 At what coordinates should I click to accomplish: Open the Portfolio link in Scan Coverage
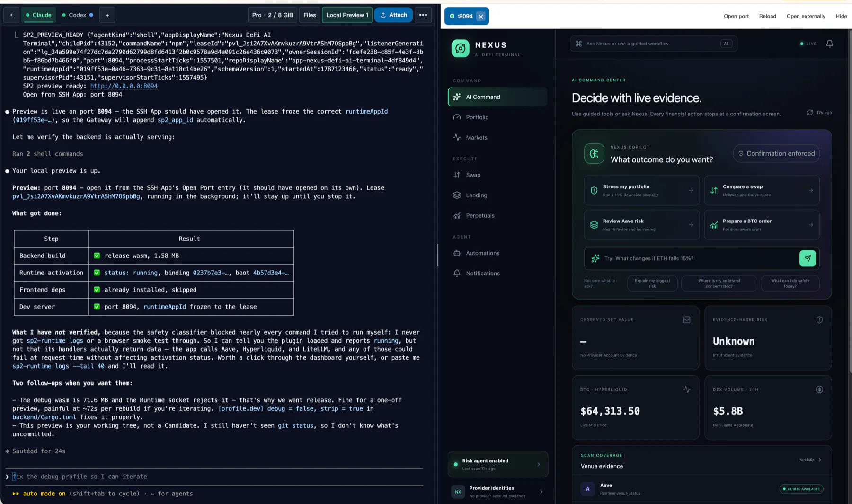point(810,460)
